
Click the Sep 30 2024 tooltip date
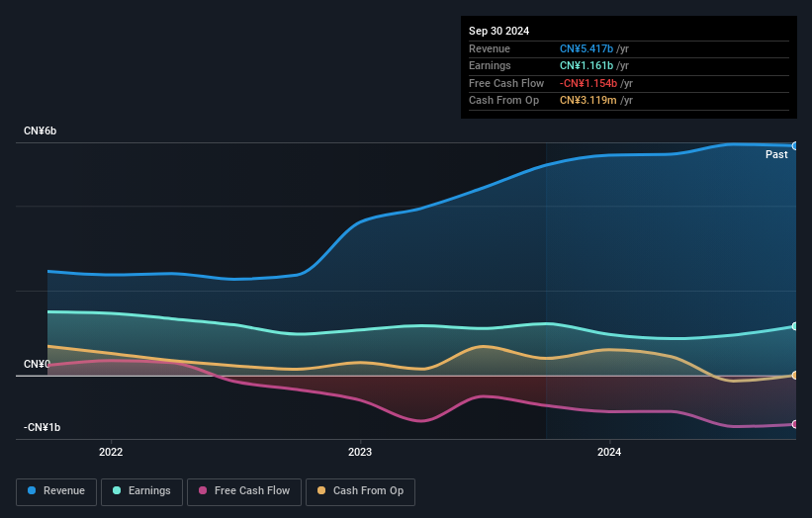pyautogui.click(x=498, y=31)
